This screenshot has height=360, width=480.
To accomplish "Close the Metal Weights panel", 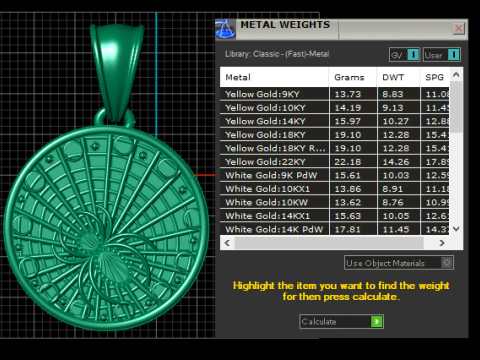I will [x=459, y=28].
